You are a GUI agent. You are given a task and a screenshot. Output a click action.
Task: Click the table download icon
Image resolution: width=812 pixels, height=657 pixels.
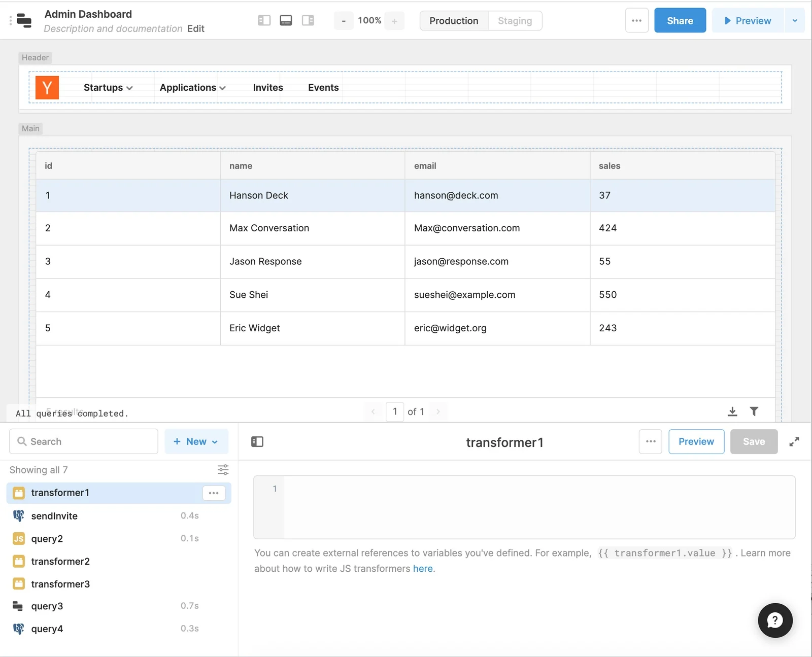coord(732,411)
